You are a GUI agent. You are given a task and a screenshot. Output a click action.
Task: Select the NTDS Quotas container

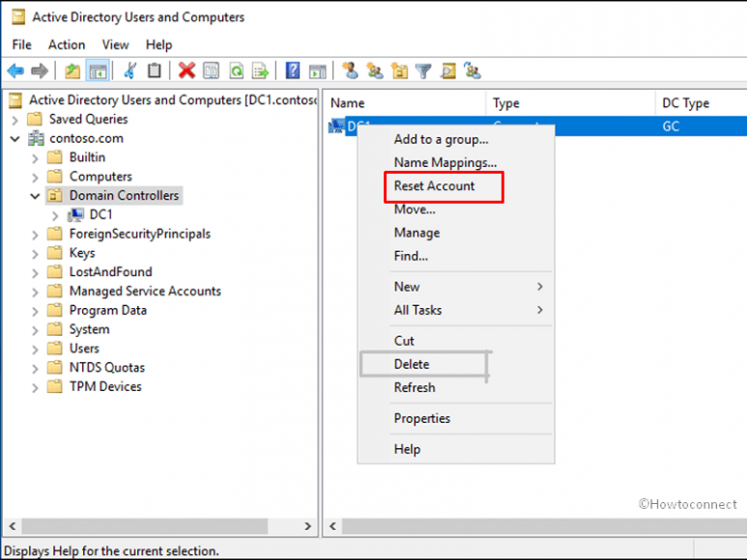[106, 367]
